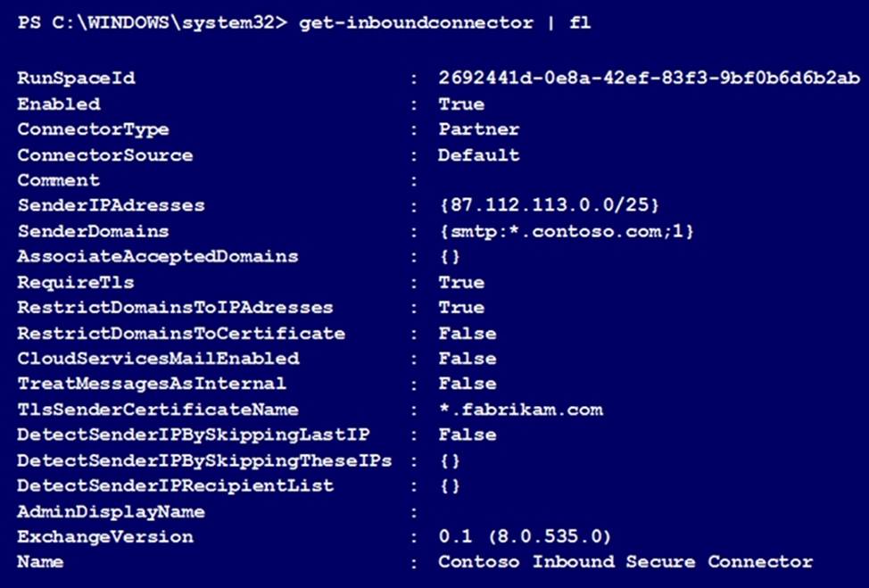Click the RunSpaceId GUID value

[649, 79]
